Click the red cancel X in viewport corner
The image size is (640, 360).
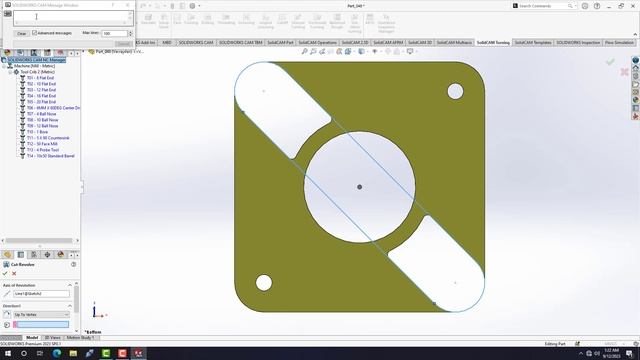tap(624, 72)
